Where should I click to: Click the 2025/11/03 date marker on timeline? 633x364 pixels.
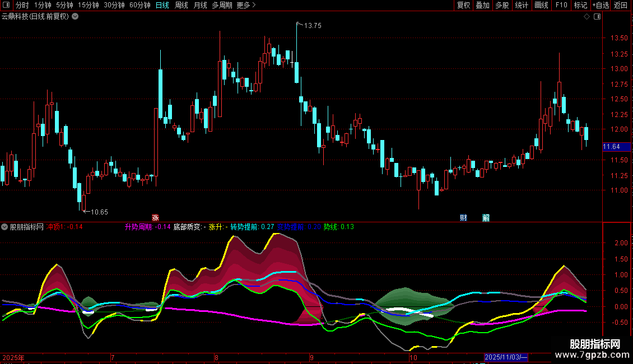pyautogui.click(x=506, y=357)
